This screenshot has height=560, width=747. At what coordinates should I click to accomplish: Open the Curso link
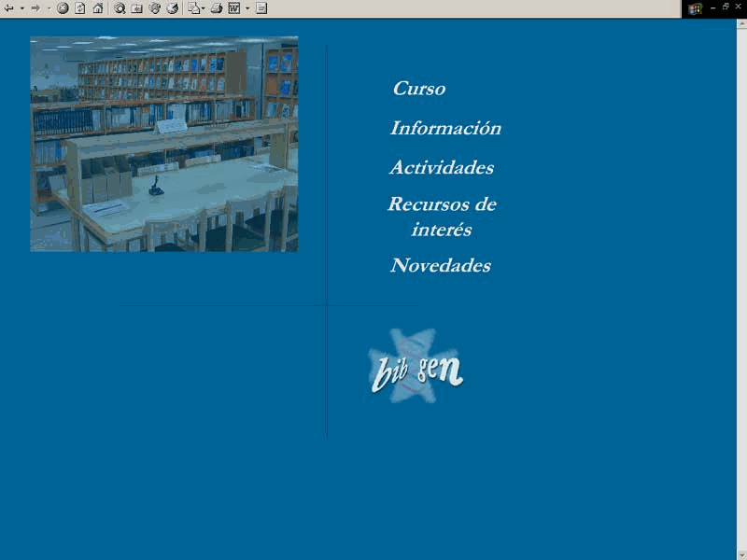[418, 89]
